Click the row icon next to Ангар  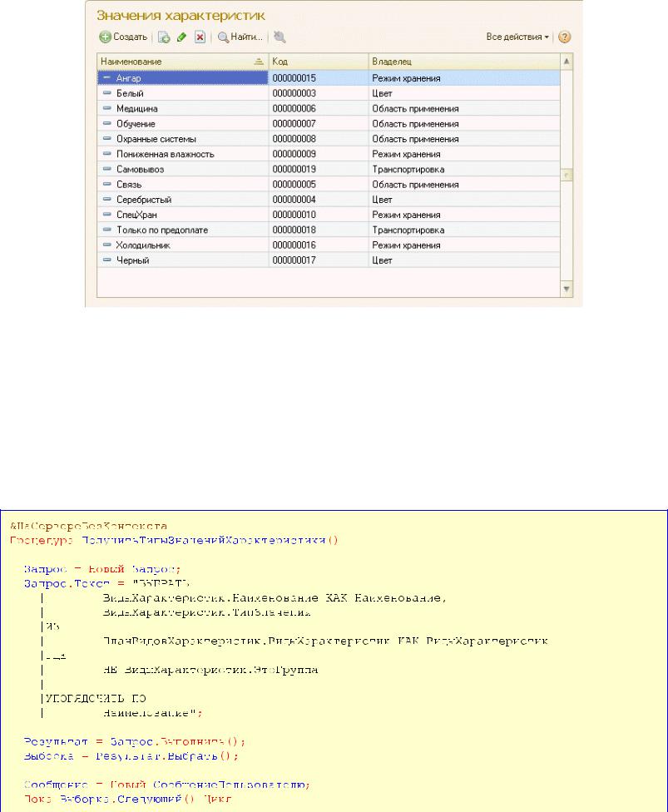pos(106,77)
